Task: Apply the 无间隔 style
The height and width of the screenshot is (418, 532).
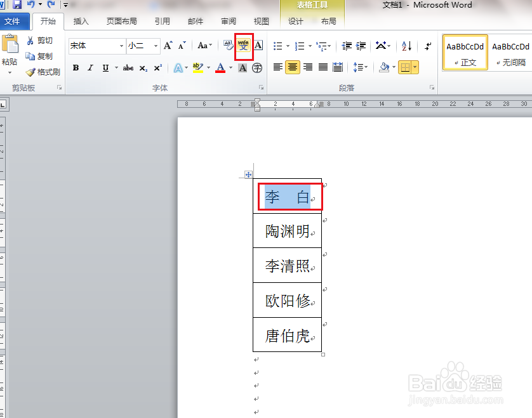Action: pos(510,51)
